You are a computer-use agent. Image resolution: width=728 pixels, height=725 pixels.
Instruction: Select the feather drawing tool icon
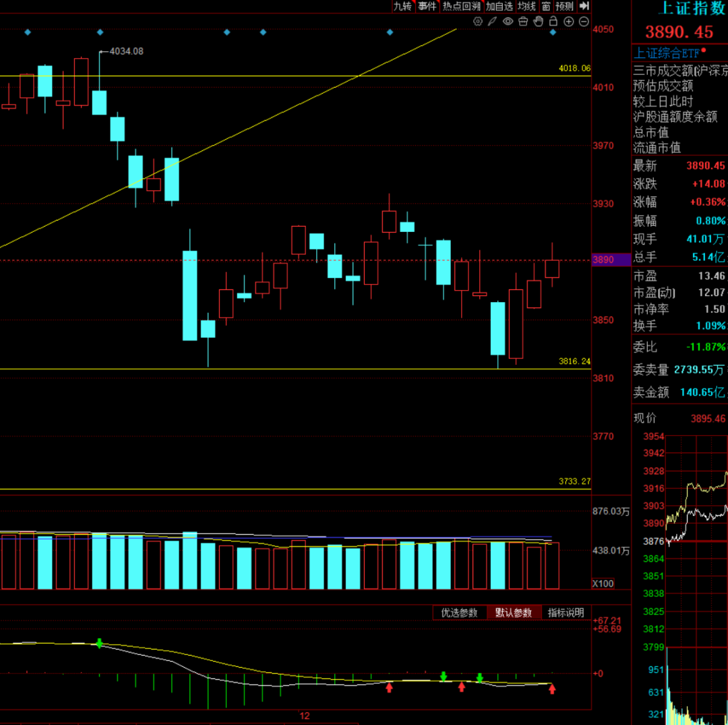pyautogui.click(x=493, y=22)
